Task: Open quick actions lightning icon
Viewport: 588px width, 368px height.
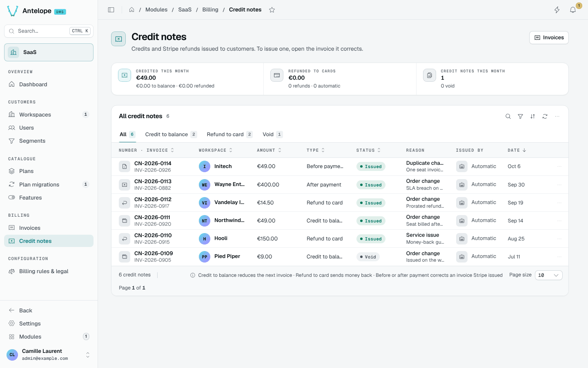Action: pos(557,10)
